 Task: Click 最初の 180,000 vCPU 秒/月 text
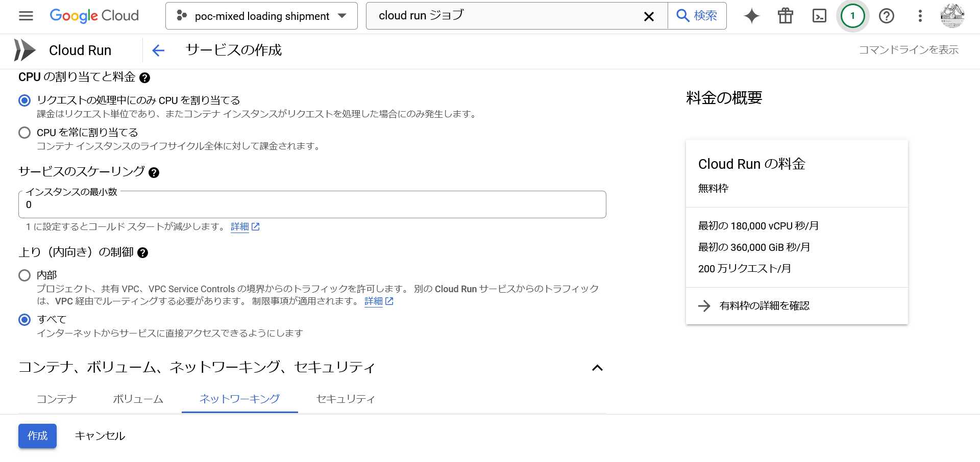coord(758,226)
